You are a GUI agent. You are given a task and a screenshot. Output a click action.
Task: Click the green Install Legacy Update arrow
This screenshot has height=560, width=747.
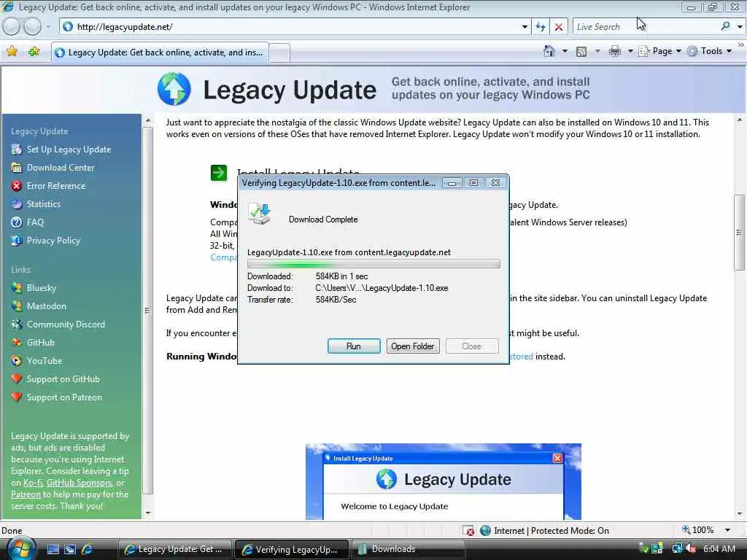pos(219,173)
